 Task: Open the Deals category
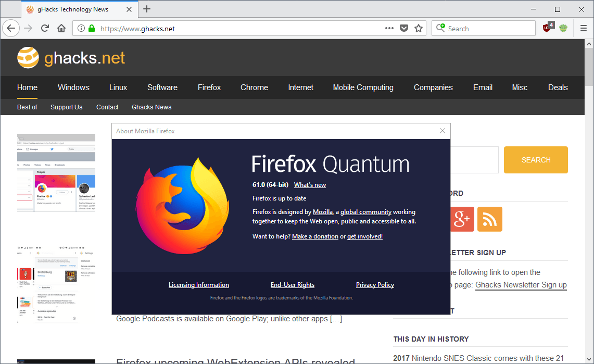click(x=558, y=87)
